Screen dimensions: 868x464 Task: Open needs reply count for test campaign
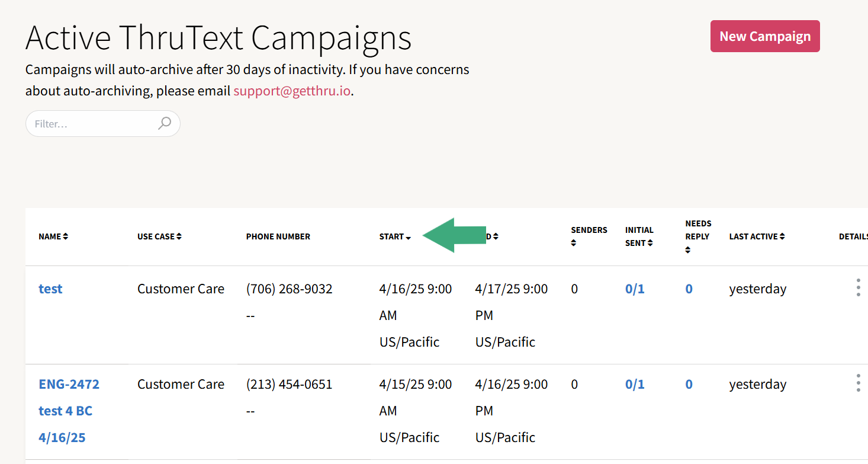tap(689, 289)
